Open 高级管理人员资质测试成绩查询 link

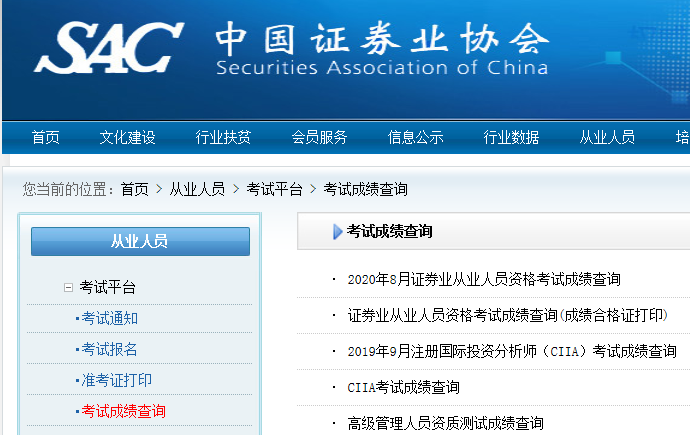coord(445,423)
